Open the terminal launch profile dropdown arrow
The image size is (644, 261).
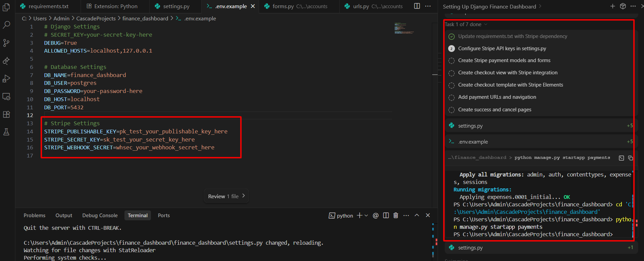click(366, 216)
